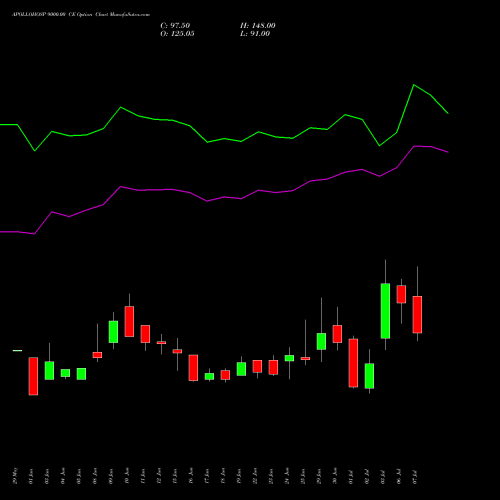Viewport: 500px width, 500px height.
Task: Click the red candlestick for 16 Jun
Action: click(x=193, y=368)
